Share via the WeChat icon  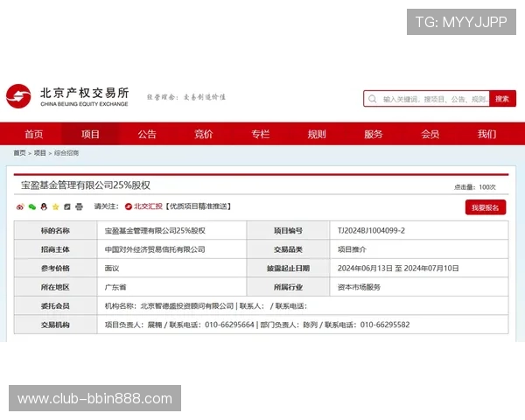pos(32,206)
